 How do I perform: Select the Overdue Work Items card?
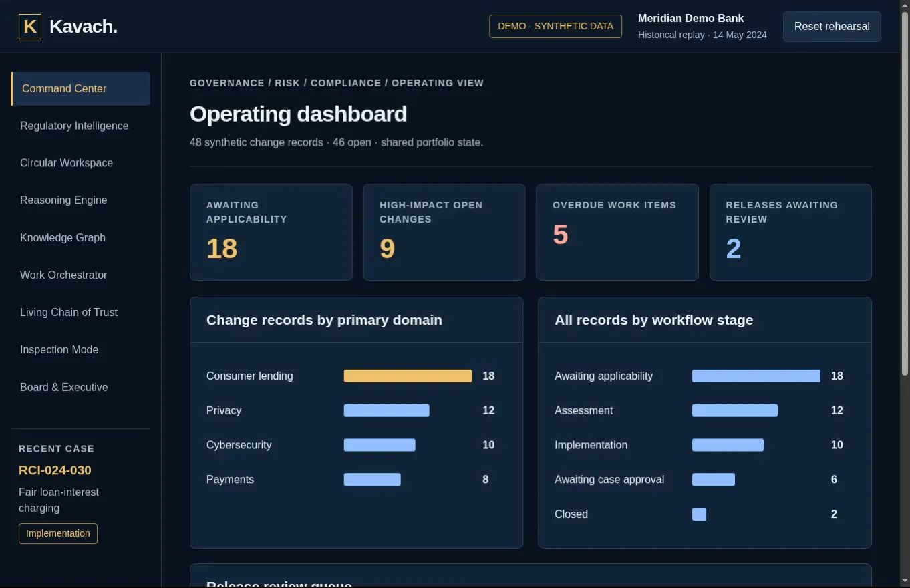(x=617, y=233)
